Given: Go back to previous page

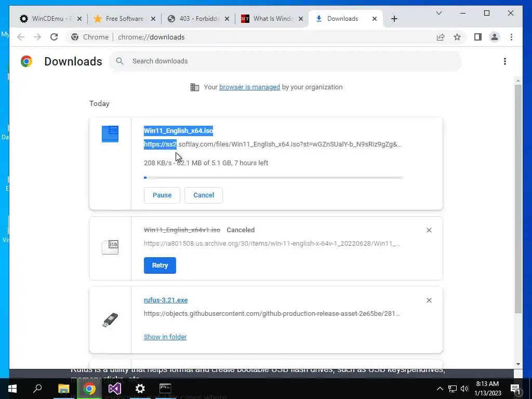Looking at the screenshot, I should (x=21, y=37).
